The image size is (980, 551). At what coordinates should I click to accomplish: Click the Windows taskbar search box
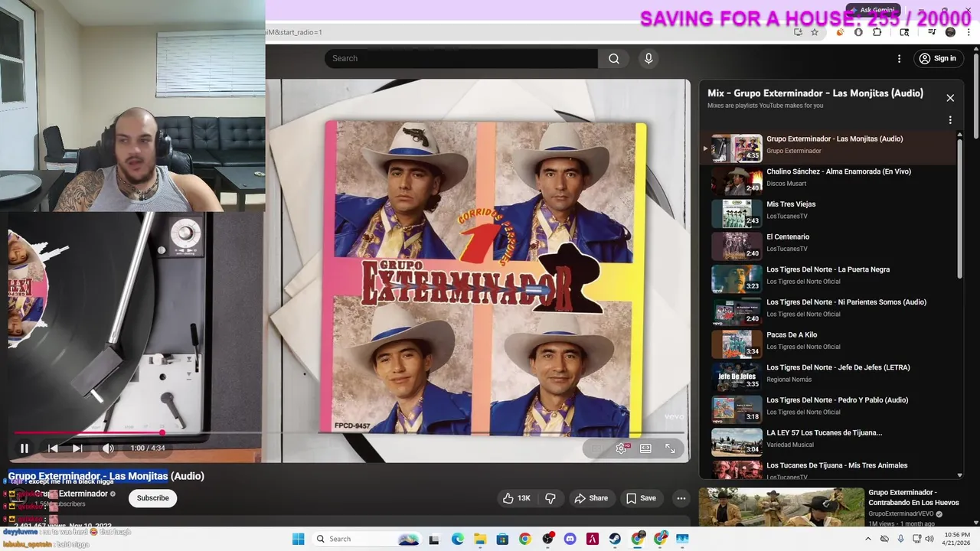coord(366,539)
